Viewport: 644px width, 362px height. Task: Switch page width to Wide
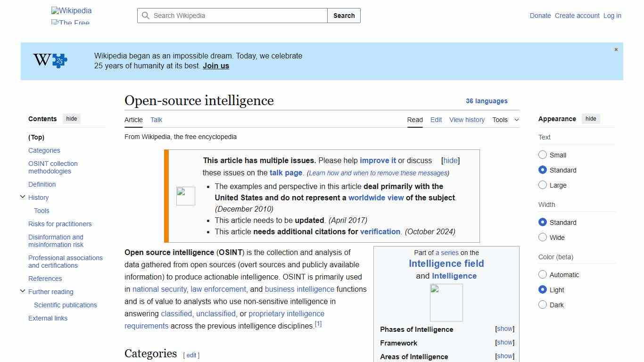[543, 238]
